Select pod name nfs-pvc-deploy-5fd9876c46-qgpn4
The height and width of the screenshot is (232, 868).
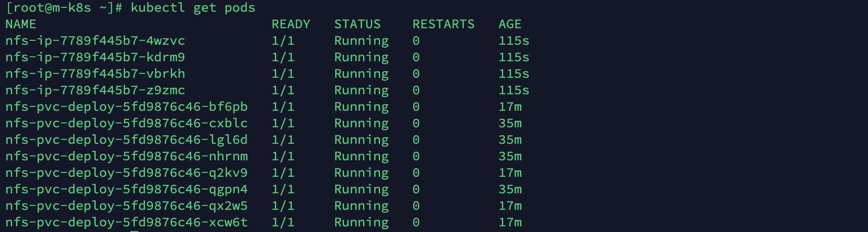coord(127,189)
